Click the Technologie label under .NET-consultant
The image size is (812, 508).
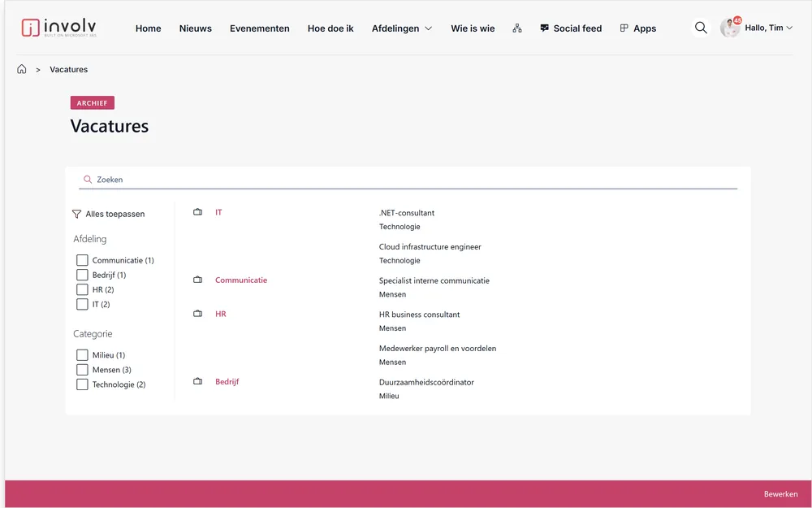(400, 227)
